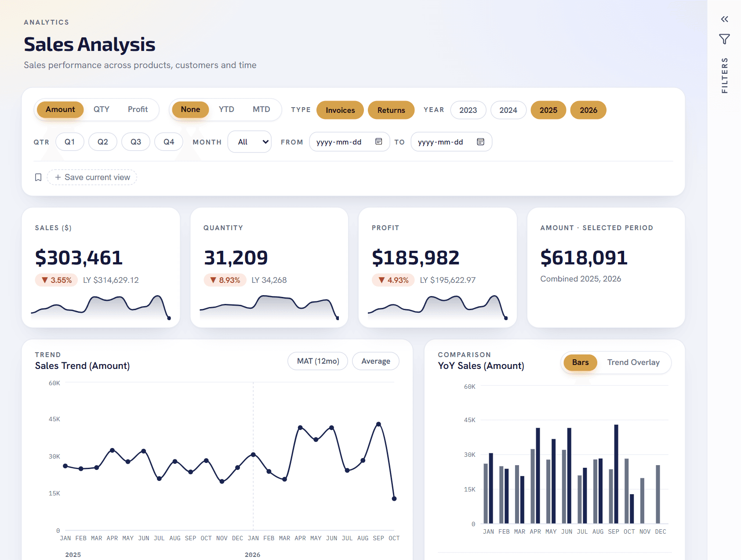Select Bars view for YoY Sales
Screen dimensions: 741x560
pos(580,362)
